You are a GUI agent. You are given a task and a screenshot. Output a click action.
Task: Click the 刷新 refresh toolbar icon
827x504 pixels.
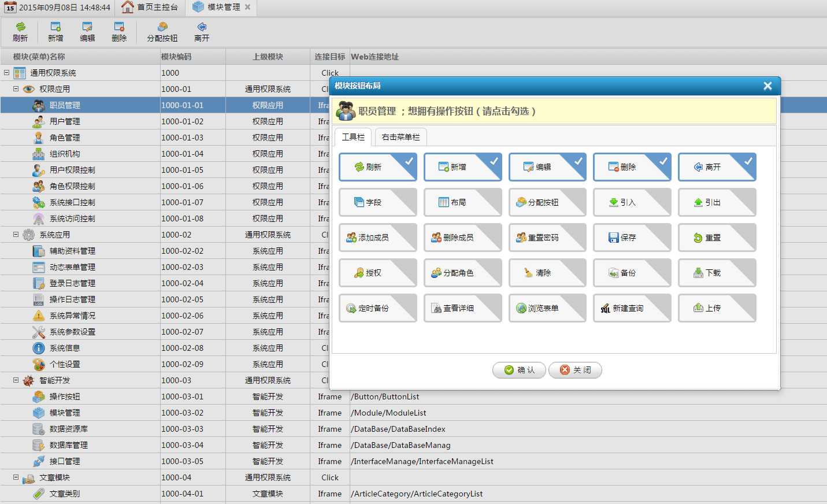20,27
